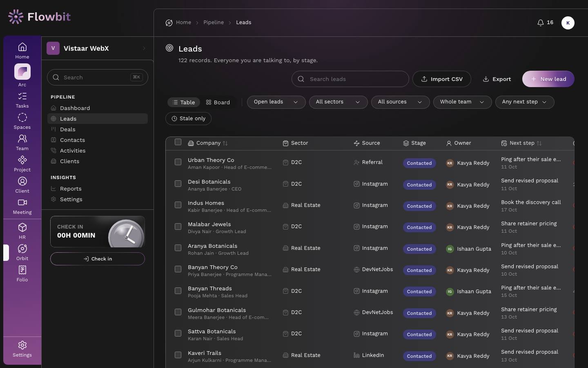This screenshot has height=368, width=588.
Task: Switch to Table view
Action: coord(184,102)
